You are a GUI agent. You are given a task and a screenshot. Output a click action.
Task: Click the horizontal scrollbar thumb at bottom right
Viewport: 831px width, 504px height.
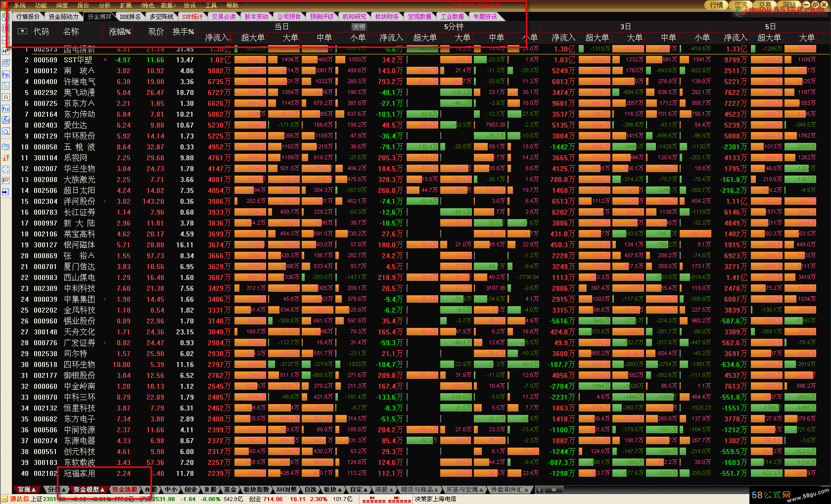pos(554,490)
